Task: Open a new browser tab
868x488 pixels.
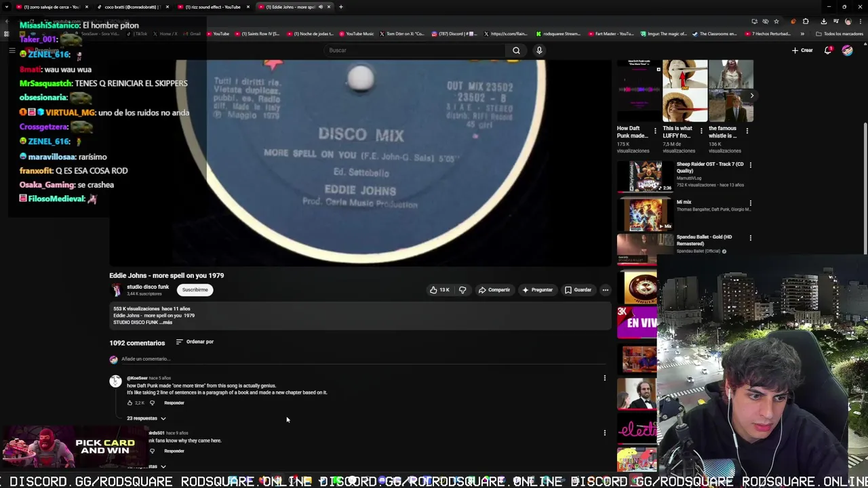Action: click(x=341, y=7)
